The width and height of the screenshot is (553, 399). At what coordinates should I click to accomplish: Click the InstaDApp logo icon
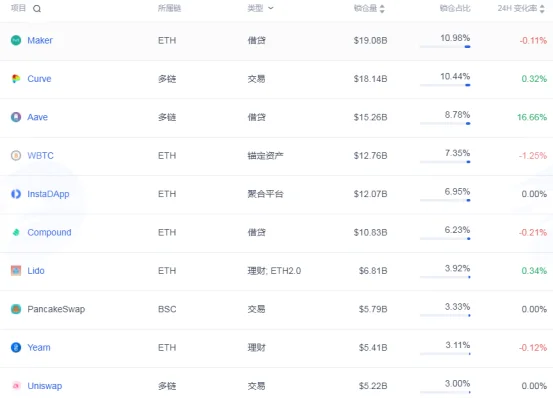[x=16, y=194]
